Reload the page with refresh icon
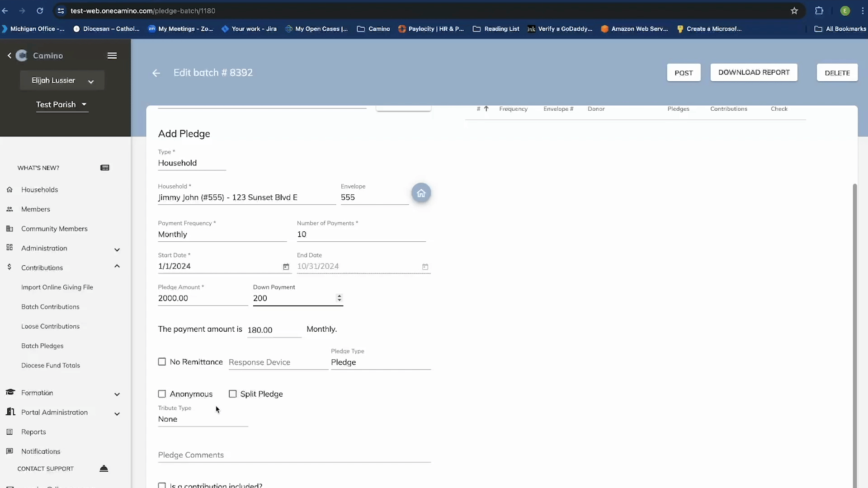 coord(40,10)
